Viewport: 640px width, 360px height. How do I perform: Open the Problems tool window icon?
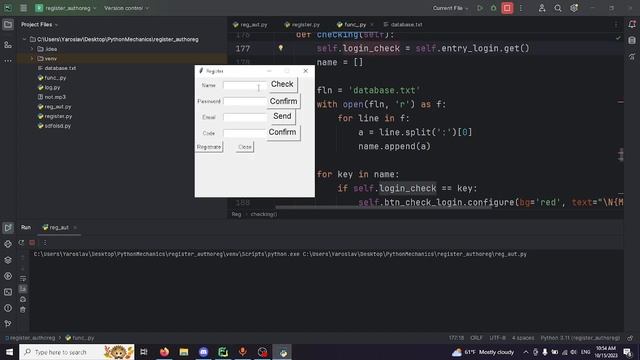8,308
